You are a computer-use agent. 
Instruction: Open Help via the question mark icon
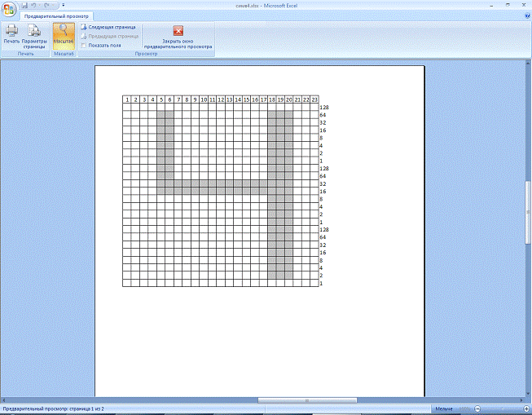pos(524,15)
